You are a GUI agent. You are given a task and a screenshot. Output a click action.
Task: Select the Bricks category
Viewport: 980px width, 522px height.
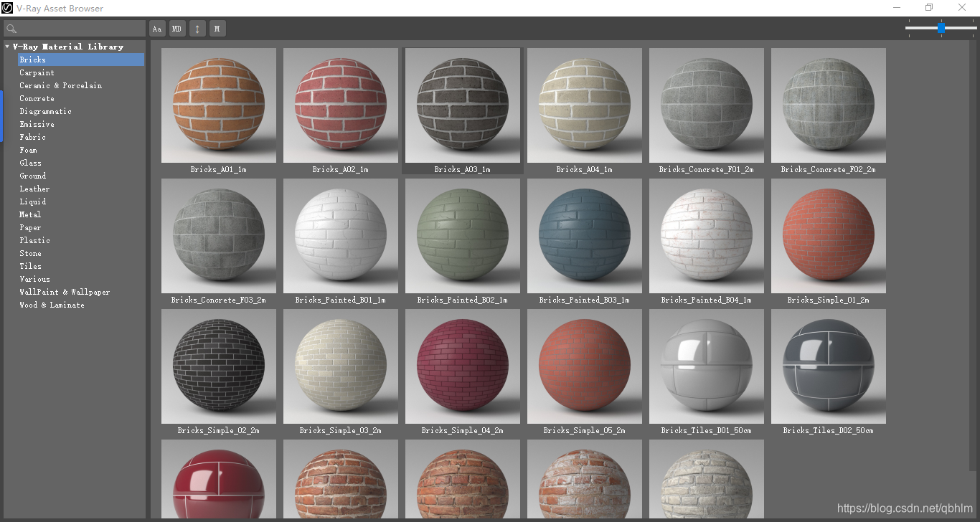[81, 60]
